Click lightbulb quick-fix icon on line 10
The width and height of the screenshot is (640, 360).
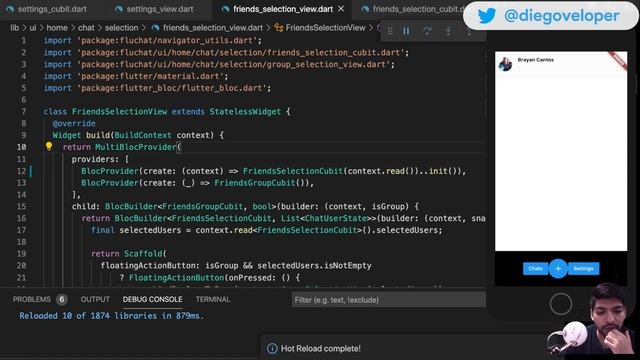point(49,146)
